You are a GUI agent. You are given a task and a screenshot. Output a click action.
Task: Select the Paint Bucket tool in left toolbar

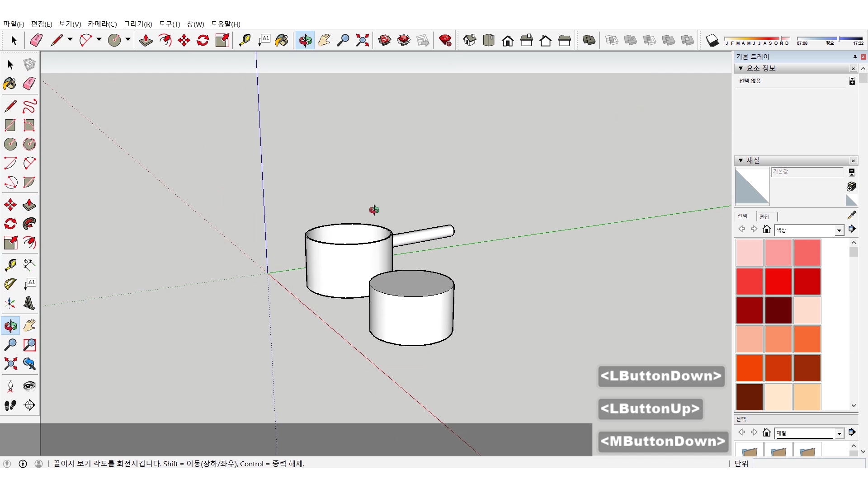coord(9,84)
